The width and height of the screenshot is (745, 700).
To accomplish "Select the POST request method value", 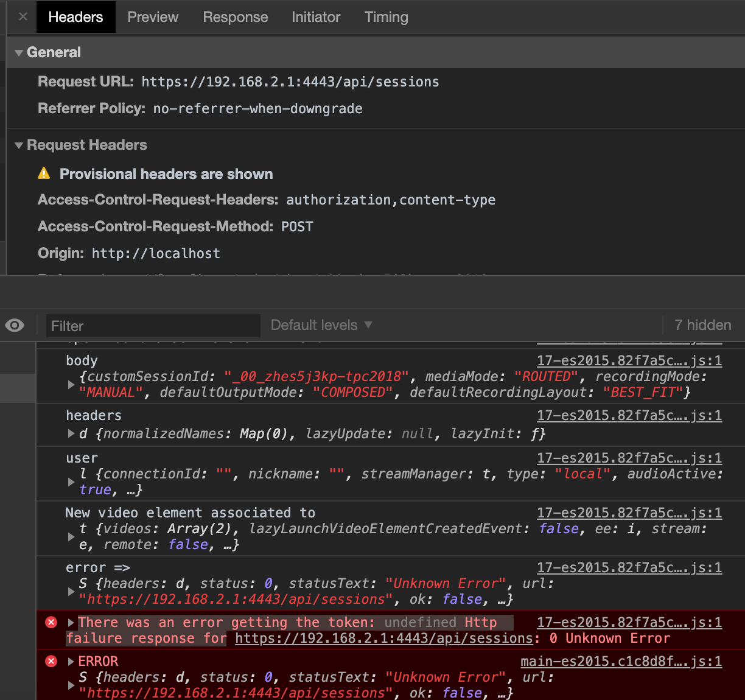I will click(x=297, y=227).
